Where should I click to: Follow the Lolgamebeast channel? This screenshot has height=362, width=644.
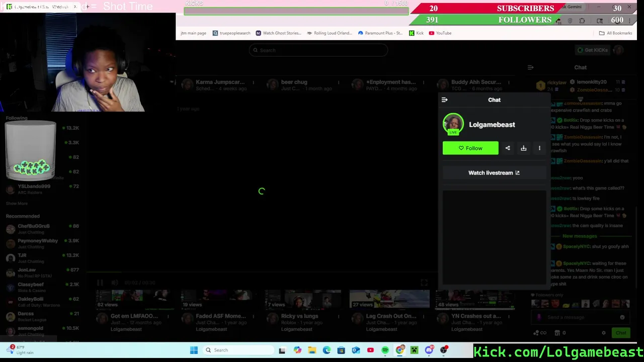click(470, 148)
